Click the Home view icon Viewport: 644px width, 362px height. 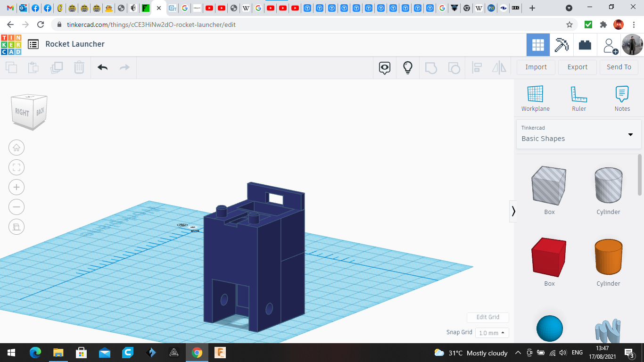click(17, 148)
